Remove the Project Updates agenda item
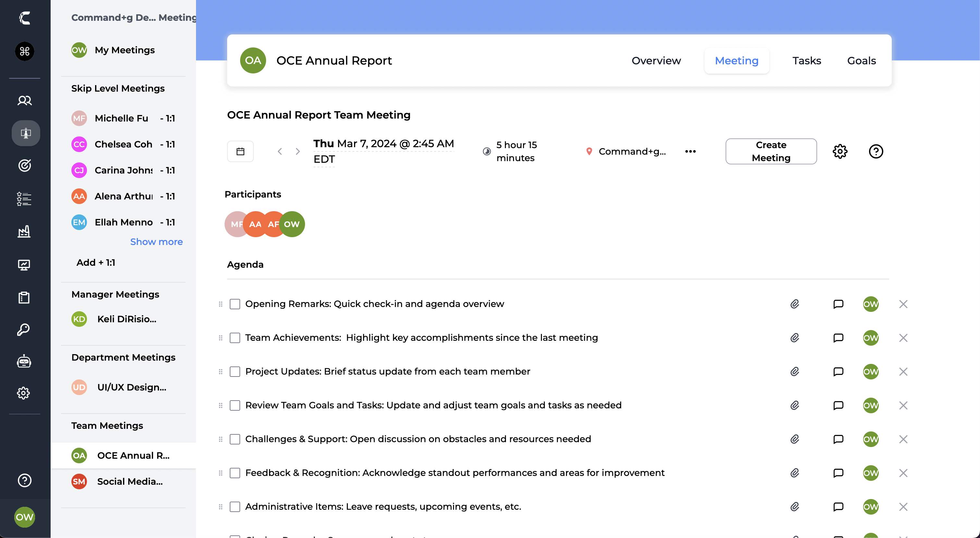980x538 pixels. coord(903,371)
